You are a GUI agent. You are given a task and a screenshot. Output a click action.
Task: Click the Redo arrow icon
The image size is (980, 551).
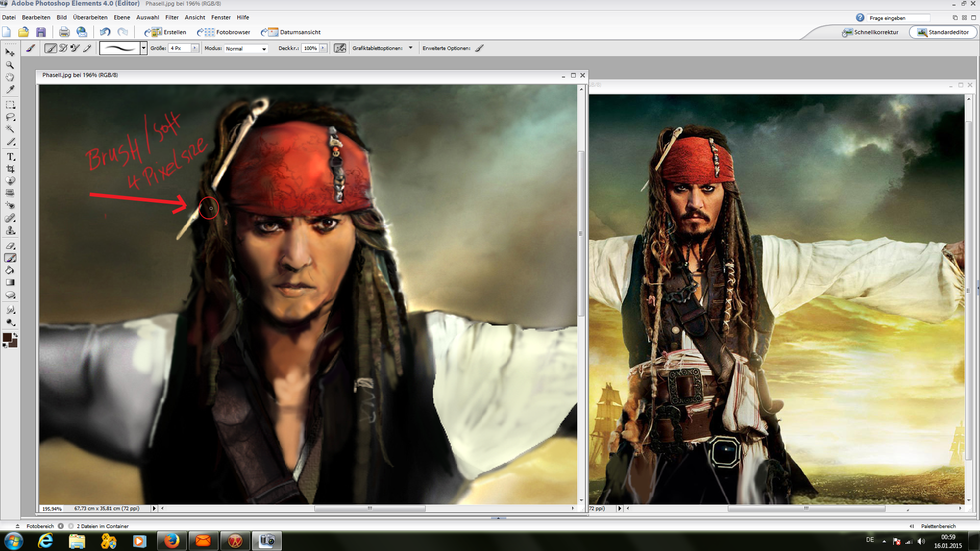(x=122, y=32)
